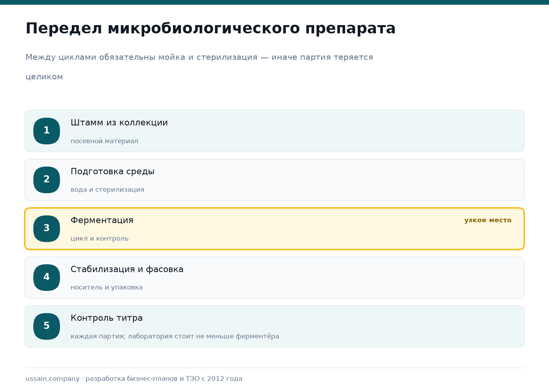Click the caption starting "каждая партия; лаборатория"

click(175, 336)
